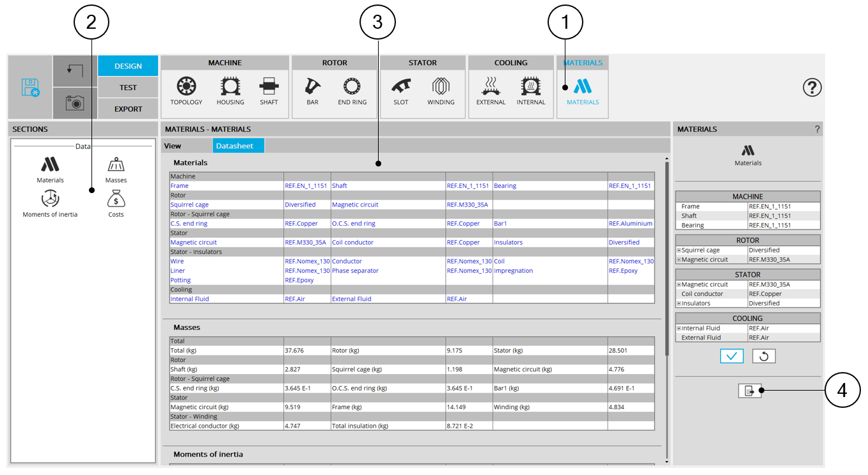
Task: Click the reset arrow button
Action: point(764,356)
